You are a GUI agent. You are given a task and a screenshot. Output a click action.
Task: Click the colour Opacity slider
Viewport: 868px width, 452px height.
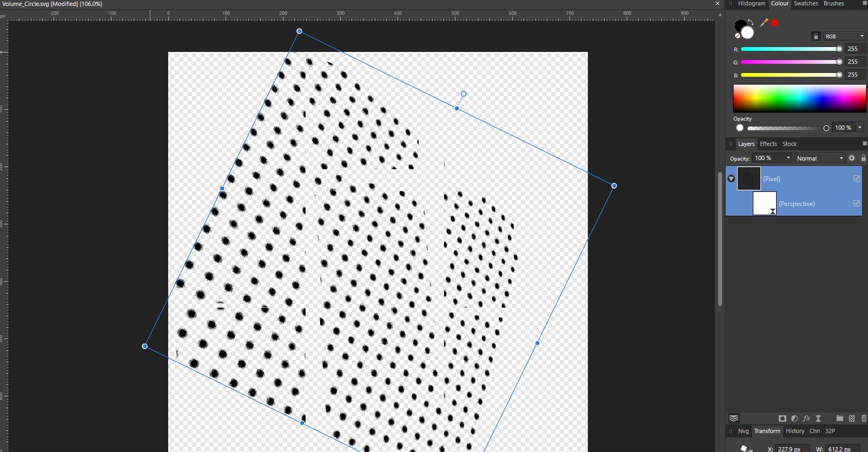point(788,128)
